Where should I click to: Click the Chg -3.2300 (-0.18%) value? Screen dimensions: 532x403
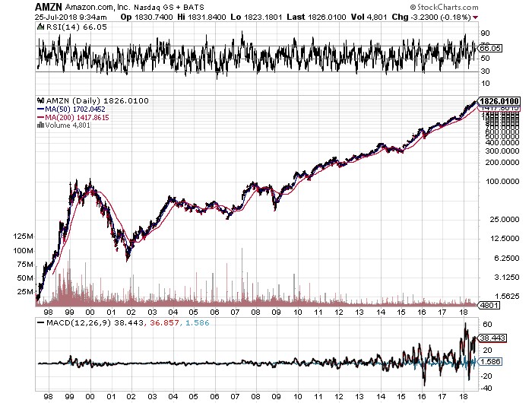431,17
